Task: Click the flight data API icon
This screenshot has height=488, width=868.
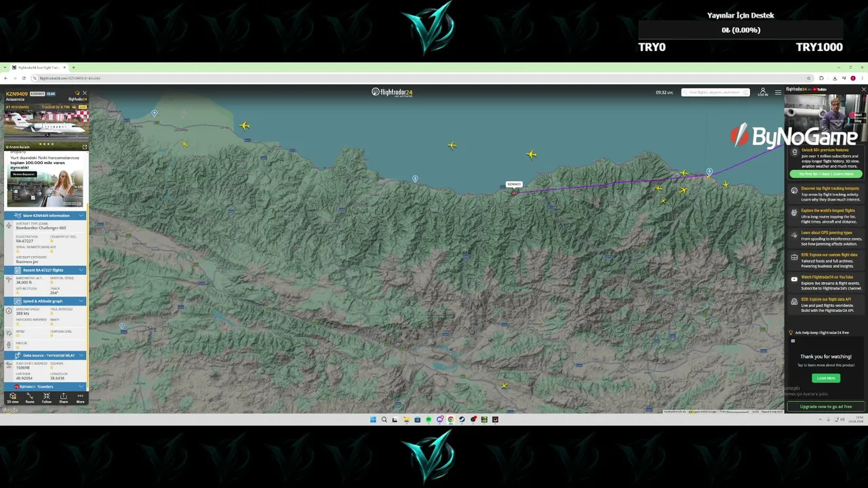Action: coord(794,302)
